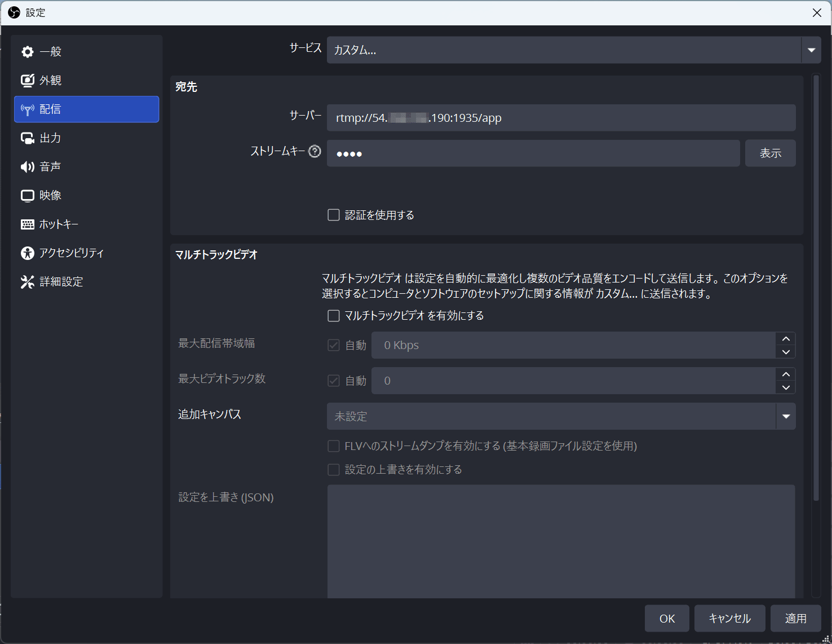This screenshot has width=832, height=644.
Task: Tick マルチトラックビデオ を有効にする checkbox
Action: pyautogui.click(x=334, y=316)
